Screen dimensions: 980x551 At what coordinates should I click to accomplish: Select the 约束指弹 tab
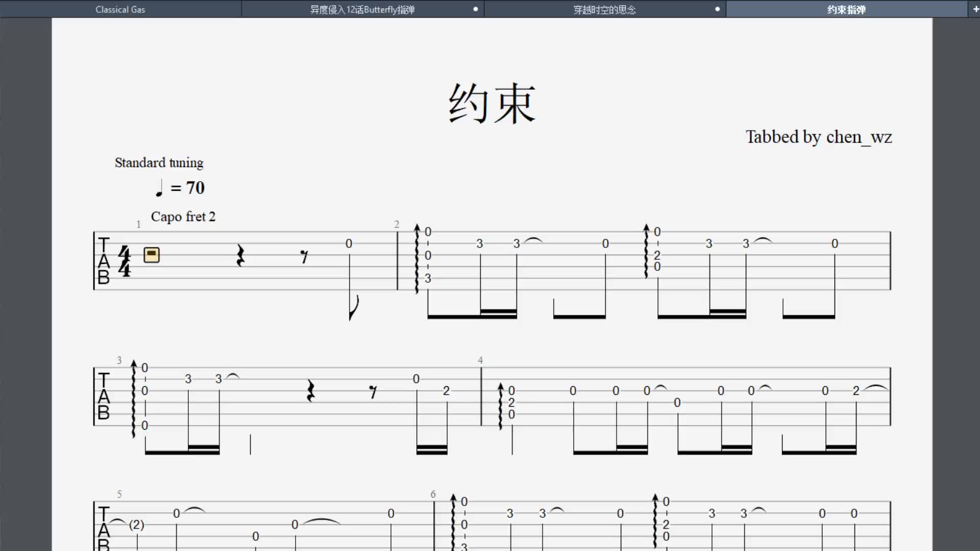pyautogui.click(x=846, y=9)
